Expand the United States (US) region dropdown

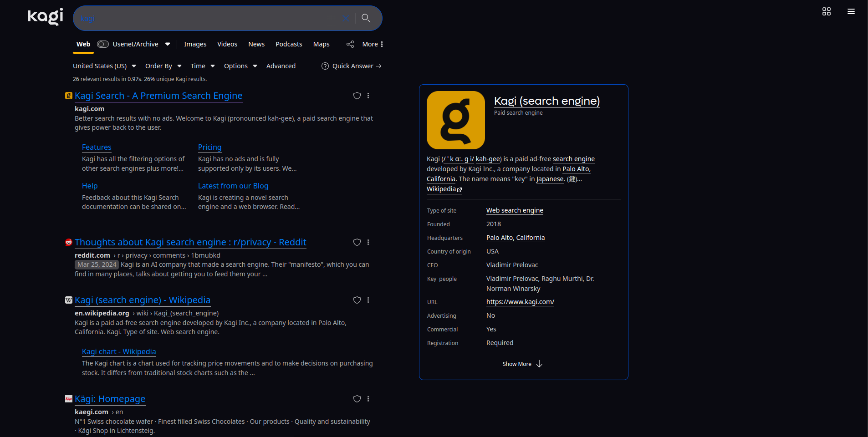click(104, 66)
